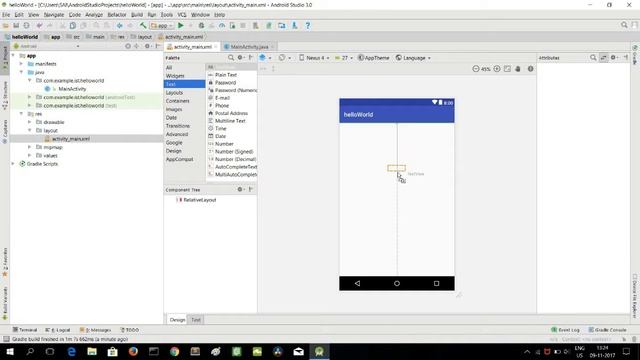Switch to the MainActivity.java tab
This screenshot has width=640, height=360.
click(249, 47)
